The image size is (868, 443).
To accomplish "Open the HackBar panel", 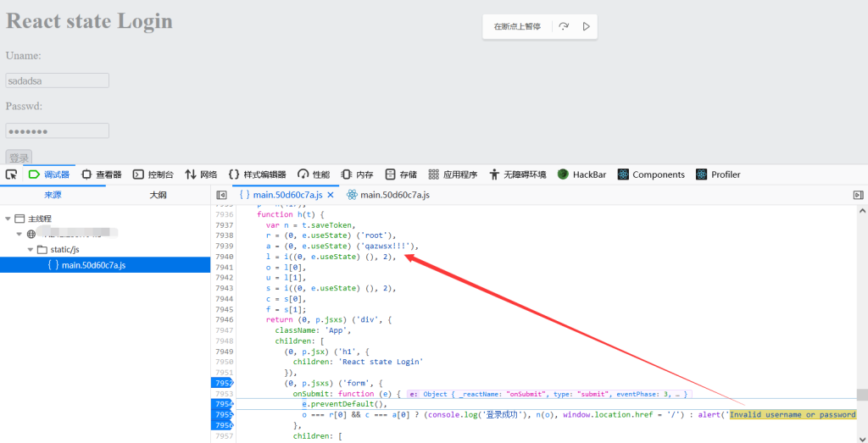I will pyautogui.click(x=581, y=174).
